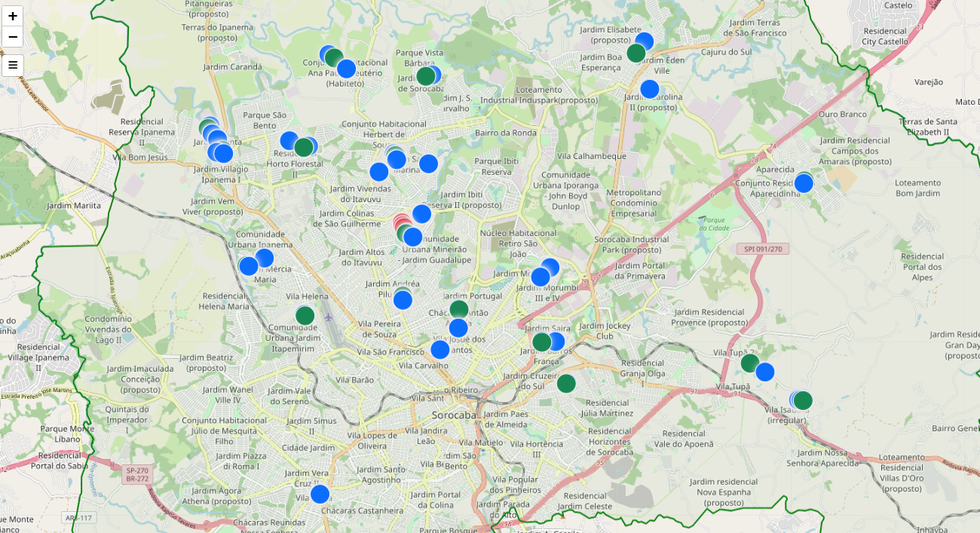The height and width of the screenshot is (533, 980).
Task: Click red marker near Comunidade Urbana Mineirão
Action: (402, 222)
